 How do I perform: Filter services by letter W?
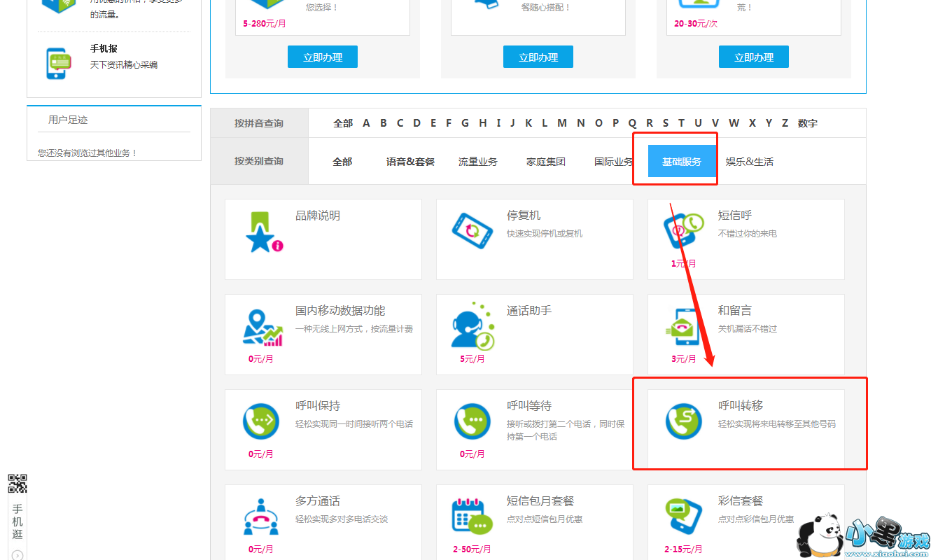(734, 123)
